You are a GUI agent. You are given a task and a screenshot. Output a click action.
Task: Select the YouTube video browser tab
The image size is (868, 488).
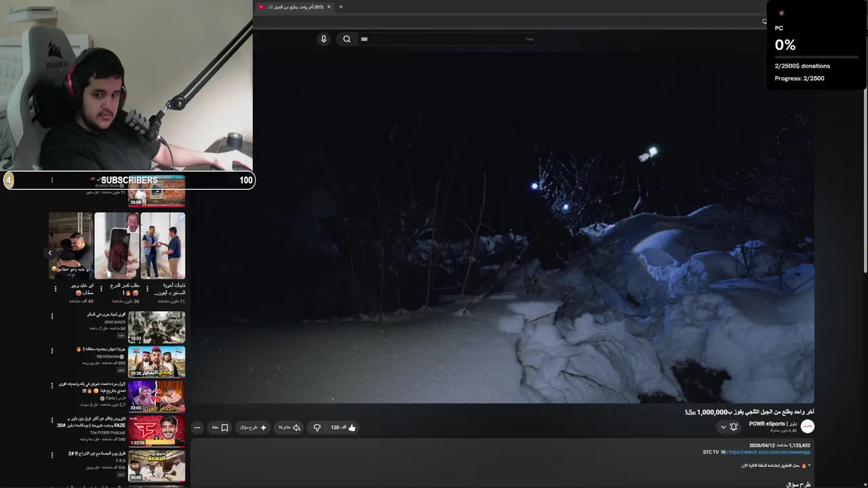click(294, 7)
